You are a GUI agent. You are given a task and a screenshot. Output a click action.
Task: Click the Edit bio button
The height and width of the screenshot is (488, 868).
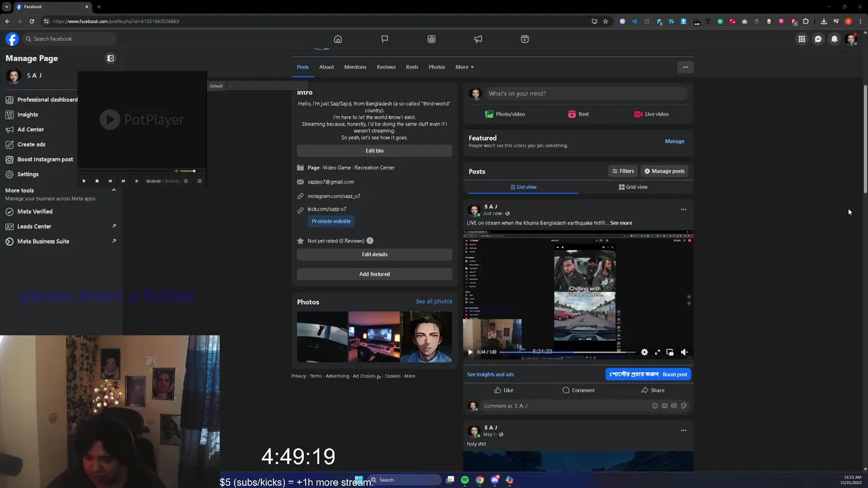coord(374,150)
